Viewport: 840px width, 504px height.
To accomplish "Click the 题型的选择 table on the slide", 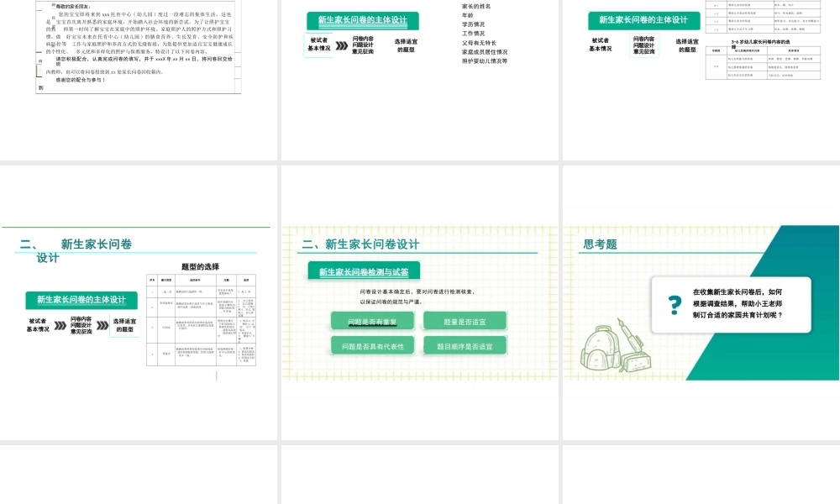I will [201, 320].
